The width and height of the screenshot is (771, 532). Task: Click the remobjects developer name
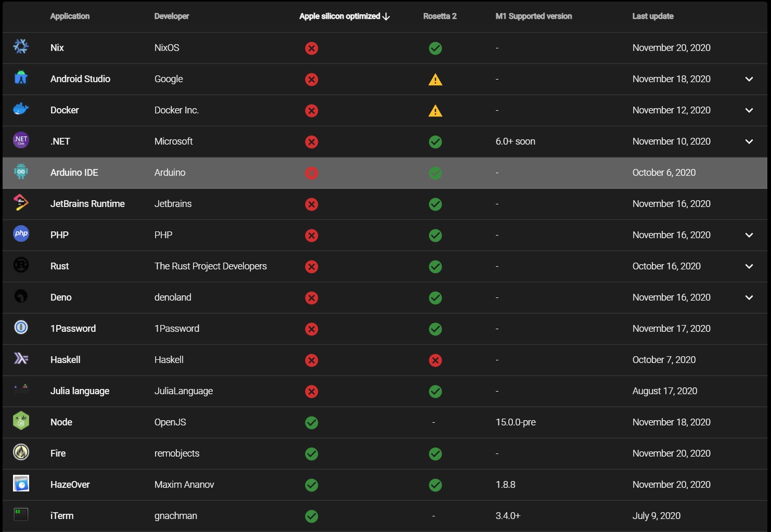pyautogui.click(x=177, y=453)
